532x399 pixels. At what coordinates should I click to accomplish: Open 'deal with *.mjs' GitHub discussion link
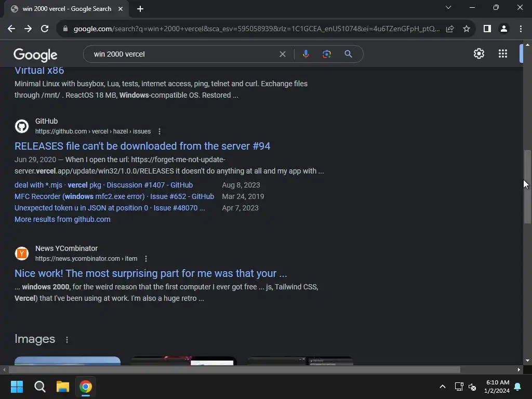[x=104, y=185]
